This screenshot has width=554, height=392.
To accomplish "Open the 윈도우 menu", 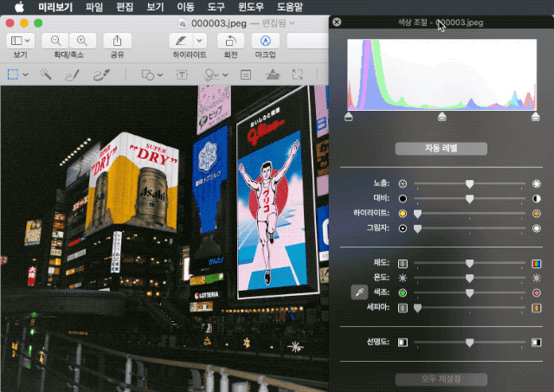I will 251,7.
